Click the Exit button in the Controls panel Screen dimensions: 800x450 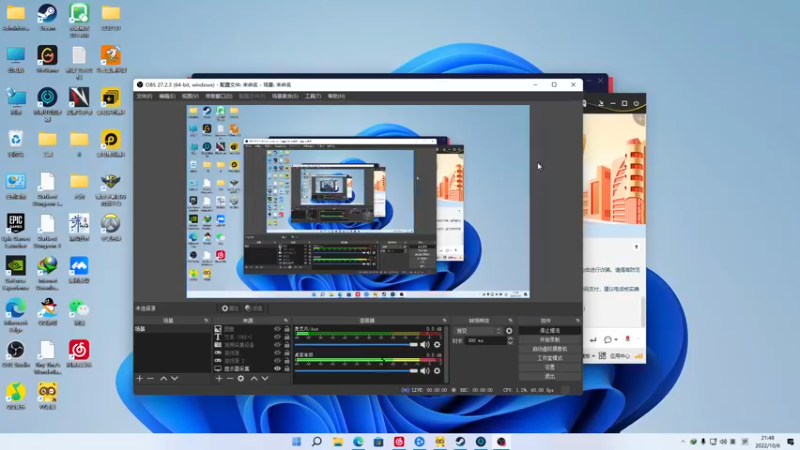549,377
